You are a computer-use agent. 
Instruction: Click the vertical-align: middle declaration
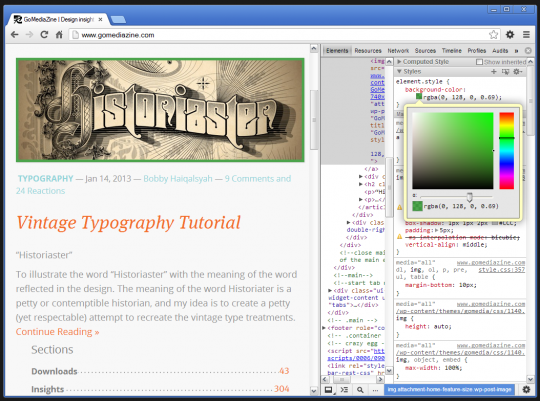point(446,245)
